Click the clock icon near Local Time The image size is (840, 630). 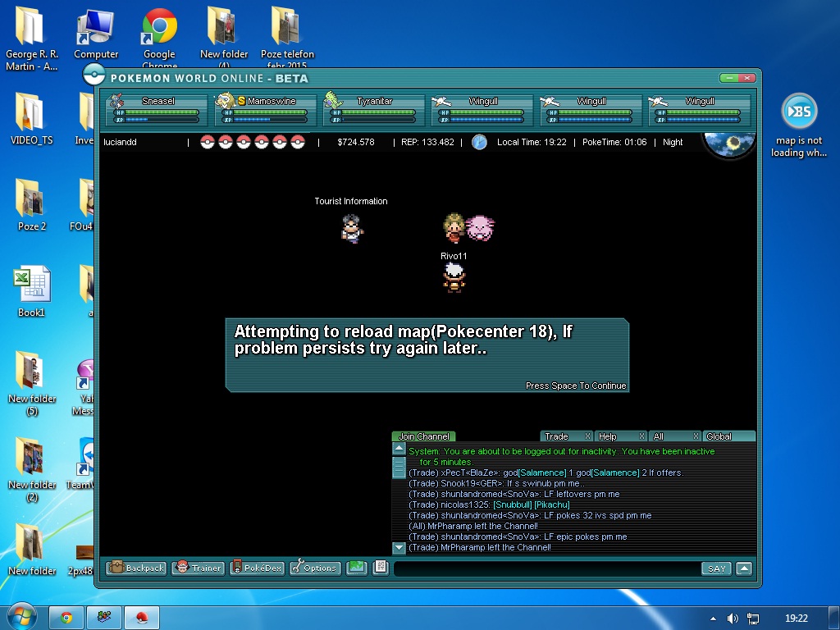(x=479, y=142)
